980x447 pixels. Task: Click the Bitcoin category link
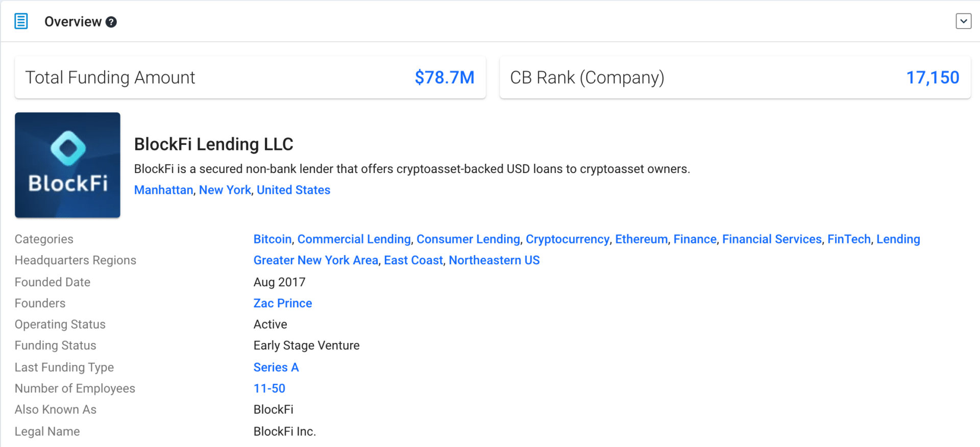point(272,239)
